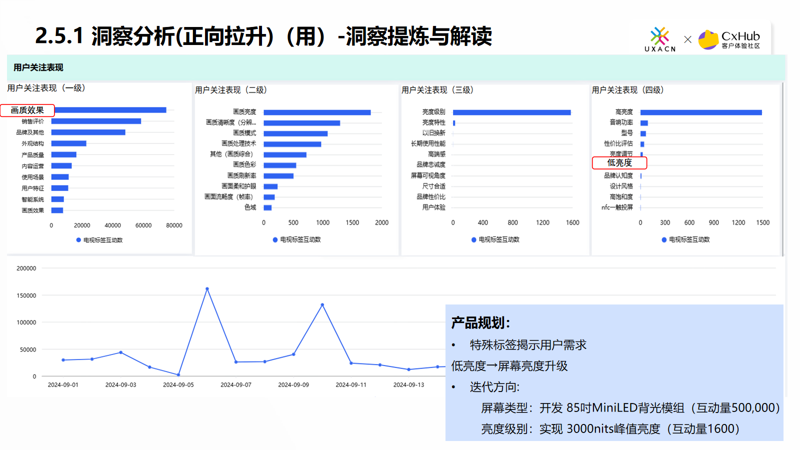Click the line chart peak near 2024-09-09
The width and height of the screenshot is (800, 450).
322,305
